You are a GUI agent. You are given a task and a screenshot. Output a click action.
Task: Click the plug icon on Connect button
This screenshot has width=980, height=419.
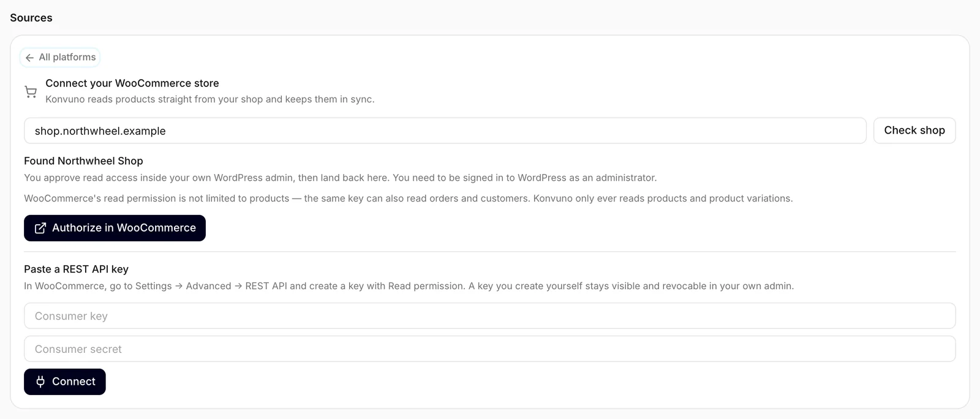40,382
